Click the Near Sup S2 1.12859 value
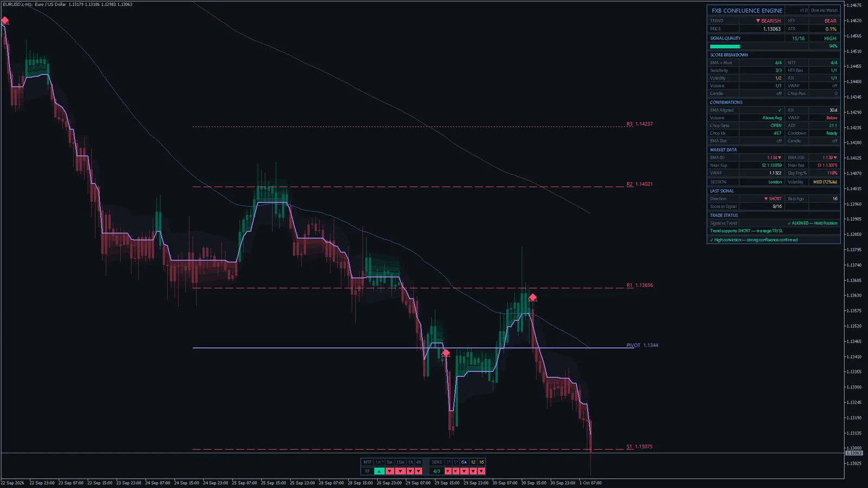The width and height of the screenshot is (868, 488). point(771,165)
